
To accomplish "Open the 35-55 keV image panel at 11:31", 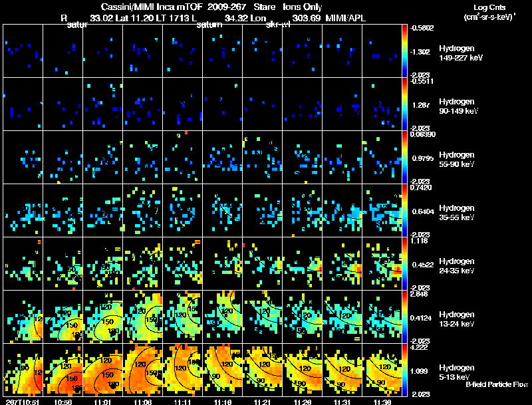I will click(342, 211).
